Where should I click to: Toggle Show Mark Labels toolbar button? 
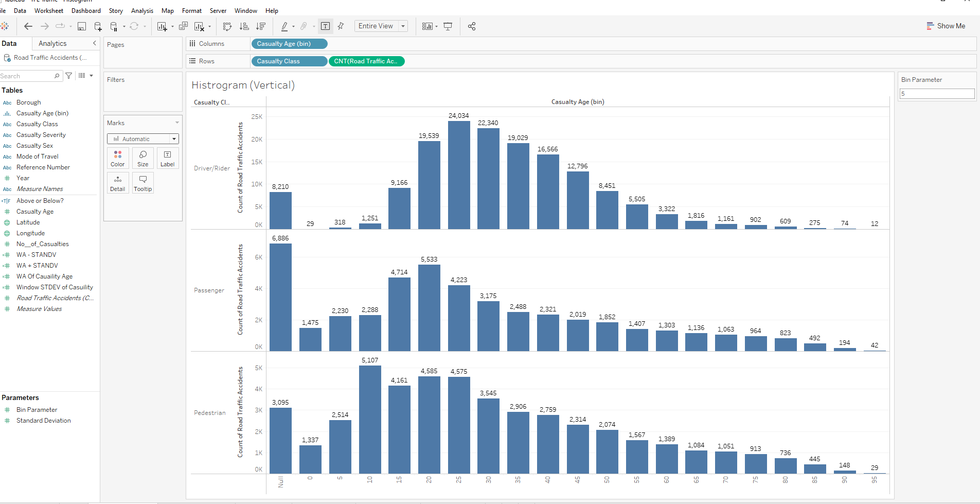point(325,26)
